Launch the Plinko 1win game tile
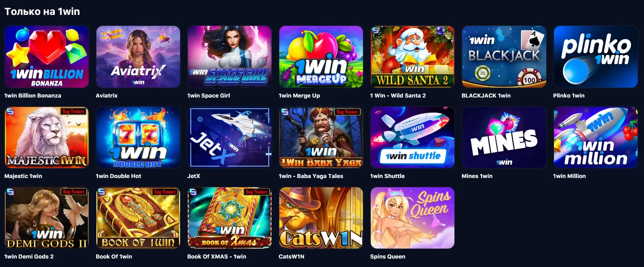Image resolution: width=644 pixels, height=267 pixels. 595,57
